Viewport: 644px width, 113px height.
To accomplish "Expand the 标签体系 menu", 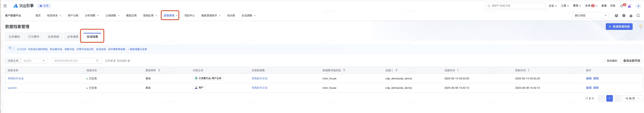I will (54, 16).
